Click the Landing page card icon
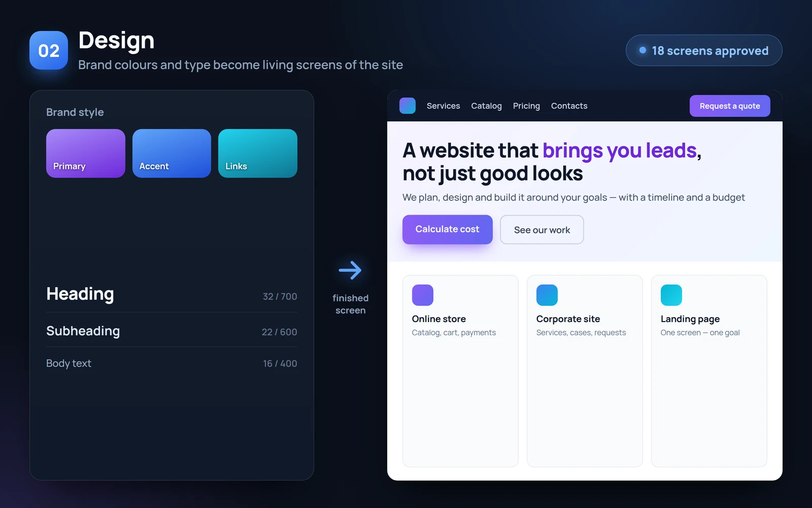The width and height of the screenshot is (812, 508). (671, 295)
